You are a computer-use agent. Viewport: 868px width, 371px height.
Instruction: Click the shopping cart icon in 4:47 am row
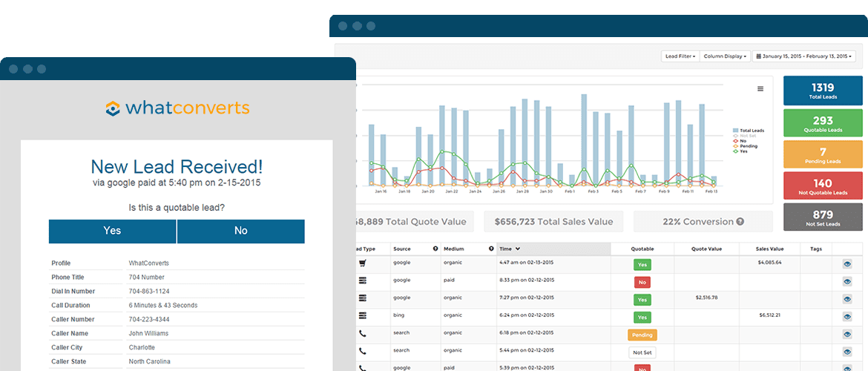(x=363, y=263)
